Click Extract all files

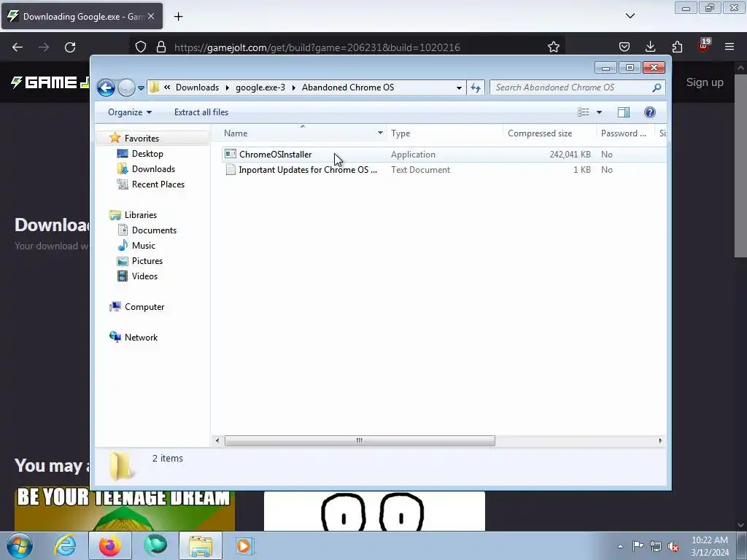tap(201, 112)
